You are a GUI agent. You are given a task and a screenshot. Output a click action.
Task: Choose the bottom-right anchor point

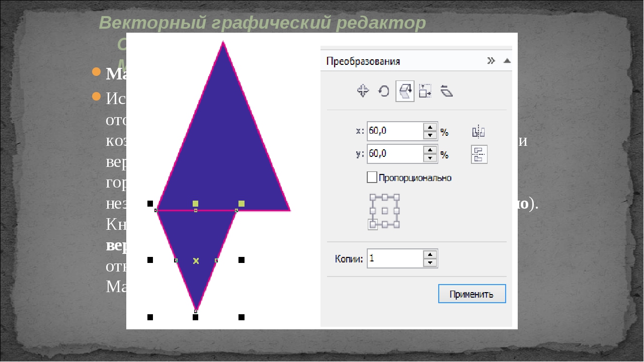[396, 225]
